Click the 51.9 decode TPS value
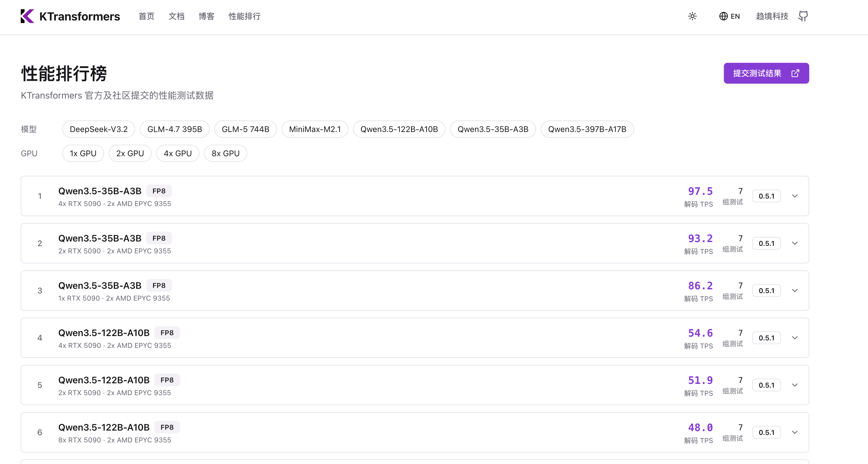This screenshot has width=868, height=464. (700, 380)
